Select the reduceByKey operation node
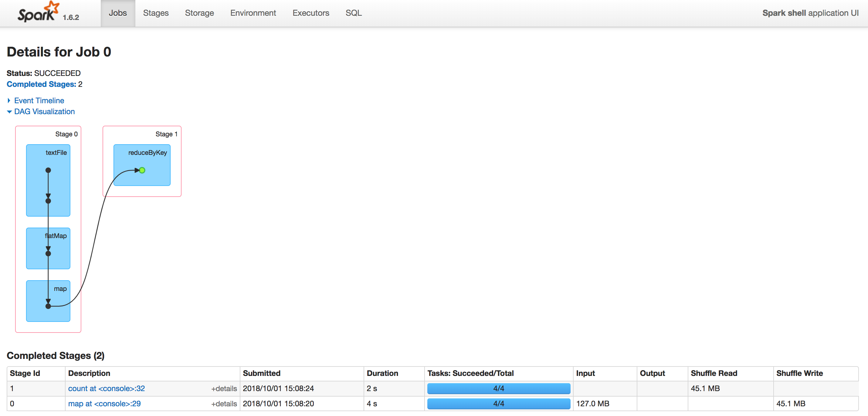 pyautogui.click(x=142, y=165)
